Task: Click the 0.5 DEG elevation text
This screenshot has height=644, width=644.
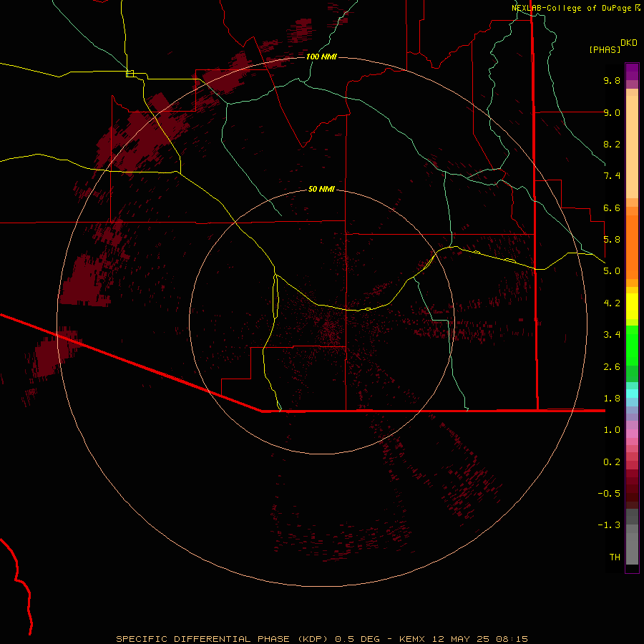Action: click(x=357, y=639)
